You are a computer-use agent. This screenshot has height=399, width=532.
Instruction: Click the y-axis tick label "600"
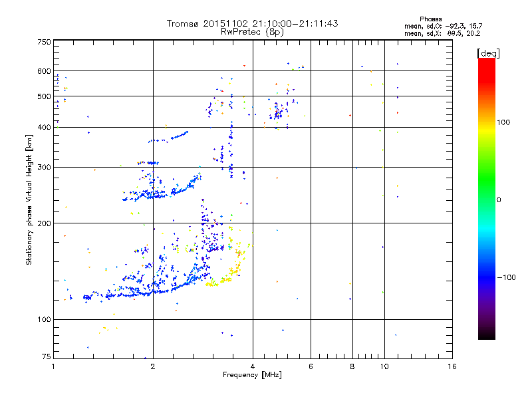(44, 71)
